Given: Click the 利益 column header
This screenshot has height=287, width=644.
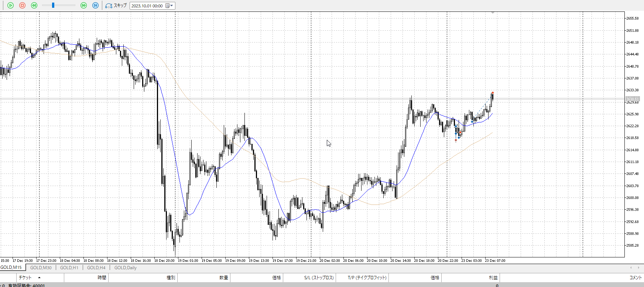Looking at the screenshot, I should tap(493, 277).
